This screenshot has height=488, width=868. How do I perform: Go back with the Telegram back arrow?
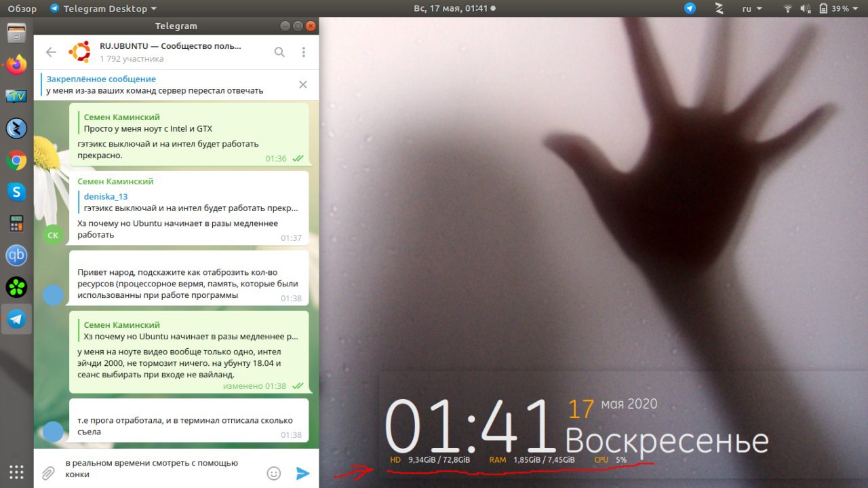tap(50, 52)
